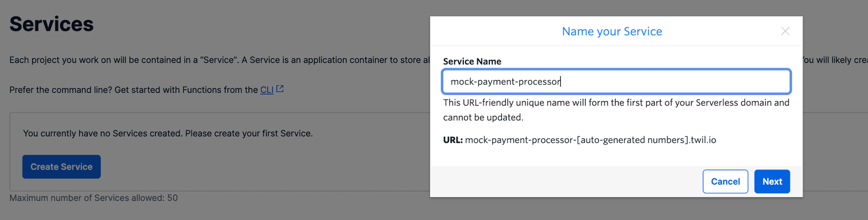The height and width of the screenshot is (220, 868).
Task: Click the bold URL: label
Action: [x=452, y=140]
